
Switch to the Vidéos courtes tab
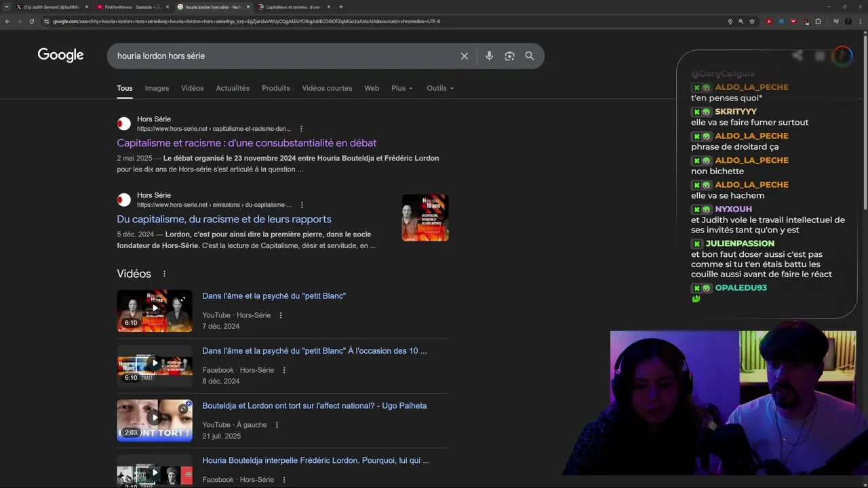point(327,88)
